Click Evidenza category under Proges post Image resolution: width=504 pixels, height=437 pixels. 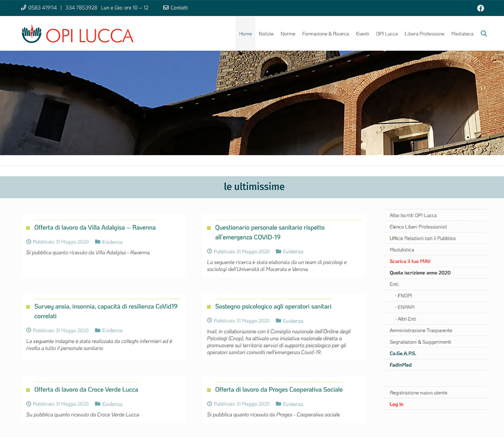point(293,404)
